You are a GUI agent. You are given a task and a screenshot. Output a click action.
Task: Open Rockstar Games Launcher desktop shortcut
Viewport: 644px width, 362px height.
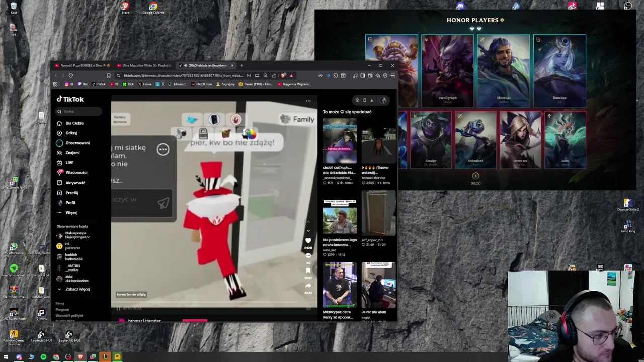tap(14, 337)
